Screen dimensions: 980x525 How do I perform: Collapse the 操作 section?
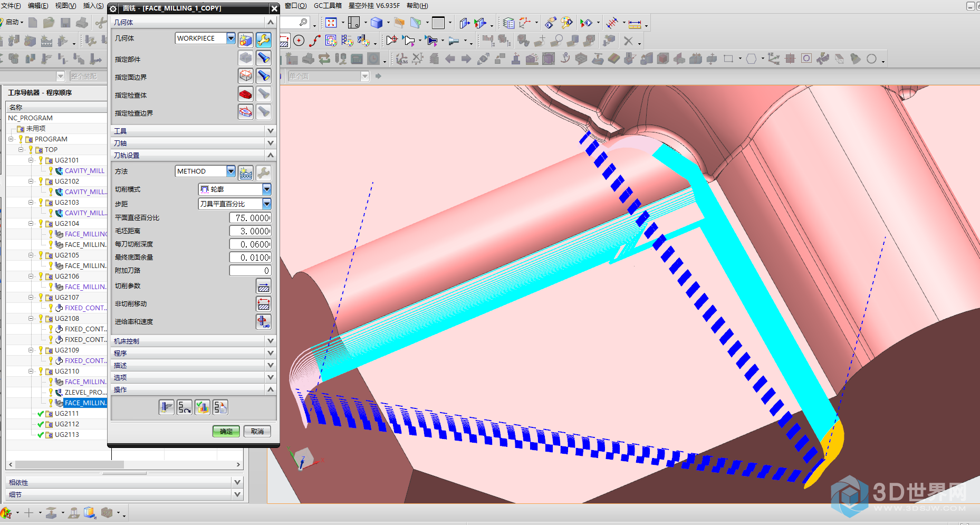[271, 389]
